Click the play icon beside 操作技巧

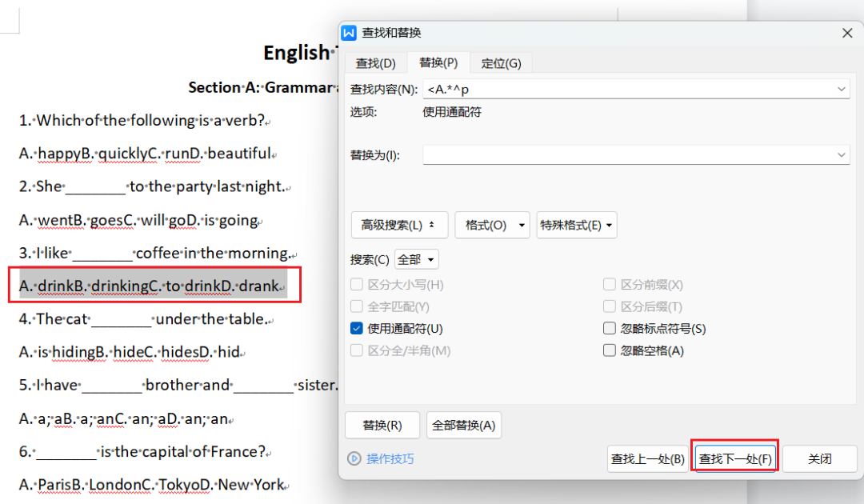click(x=354, y=458)
